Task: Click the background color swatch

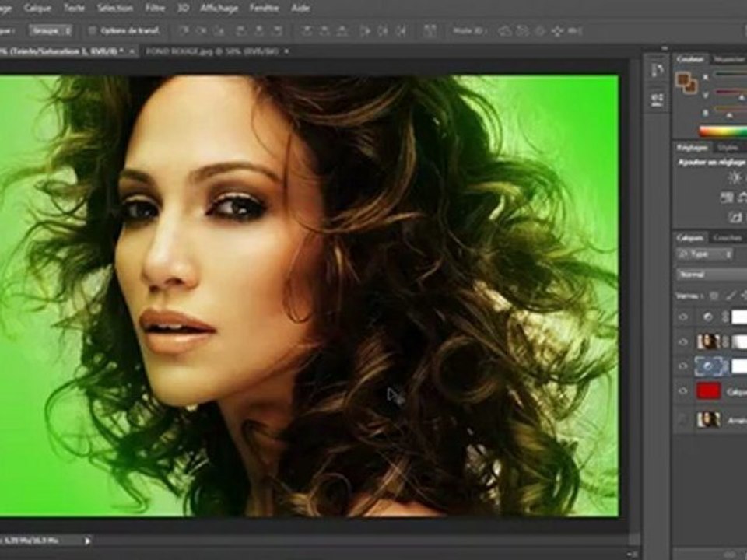Action: [x=690, y=87]
